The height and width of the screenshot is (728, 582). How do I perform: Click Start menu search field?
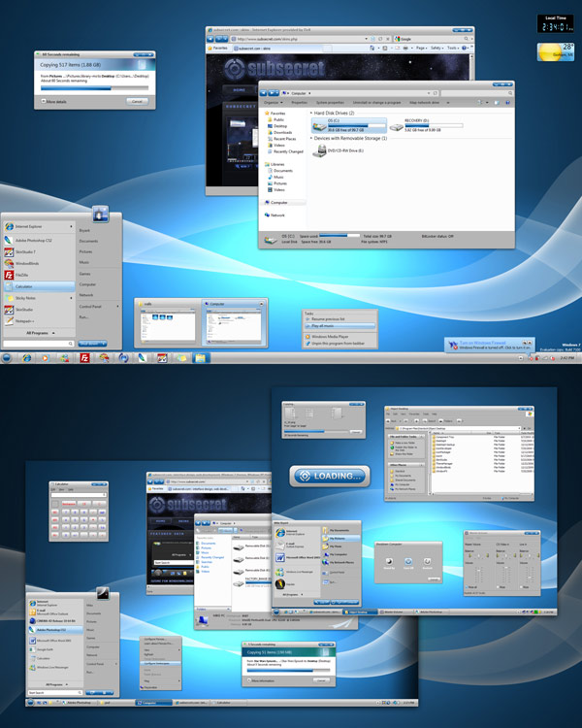tap(39, 344)
